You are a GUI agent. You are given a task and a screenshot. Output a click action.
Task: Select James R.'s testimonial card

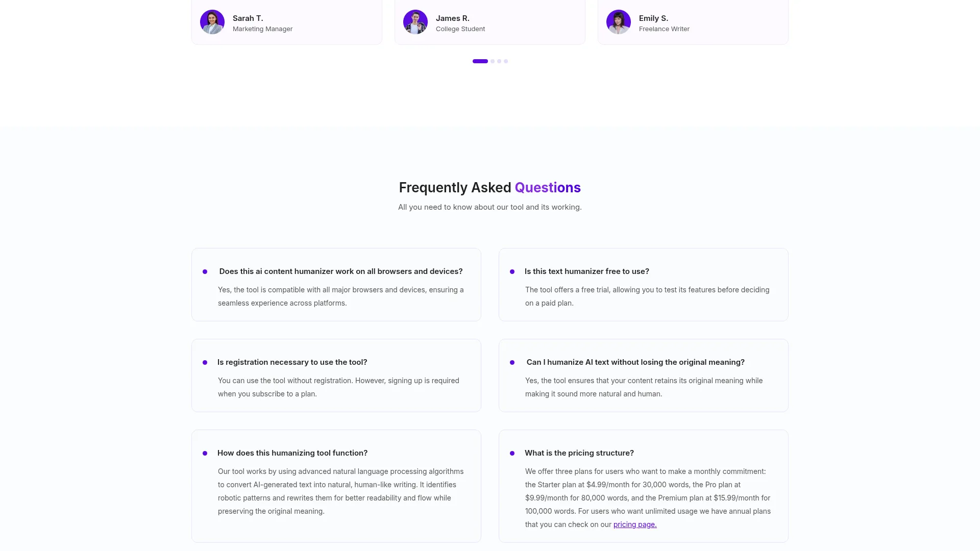(489, 22)
